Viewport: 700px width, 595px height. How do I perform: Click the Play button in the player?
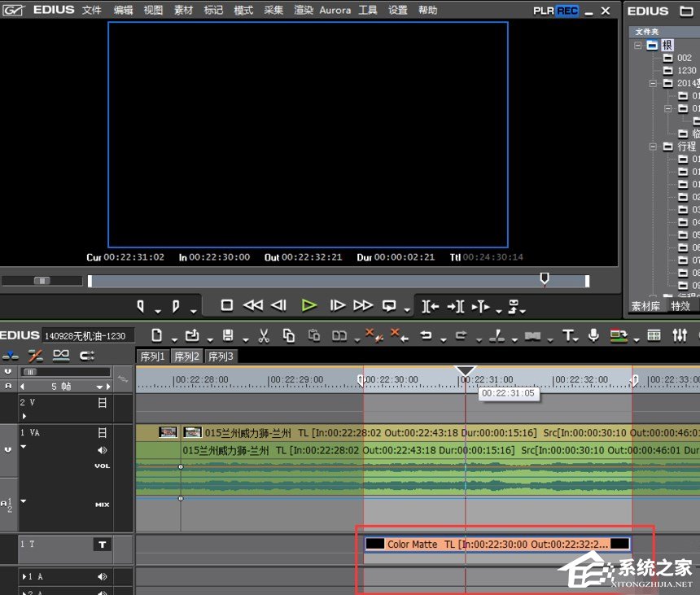(x=308, y=305)
